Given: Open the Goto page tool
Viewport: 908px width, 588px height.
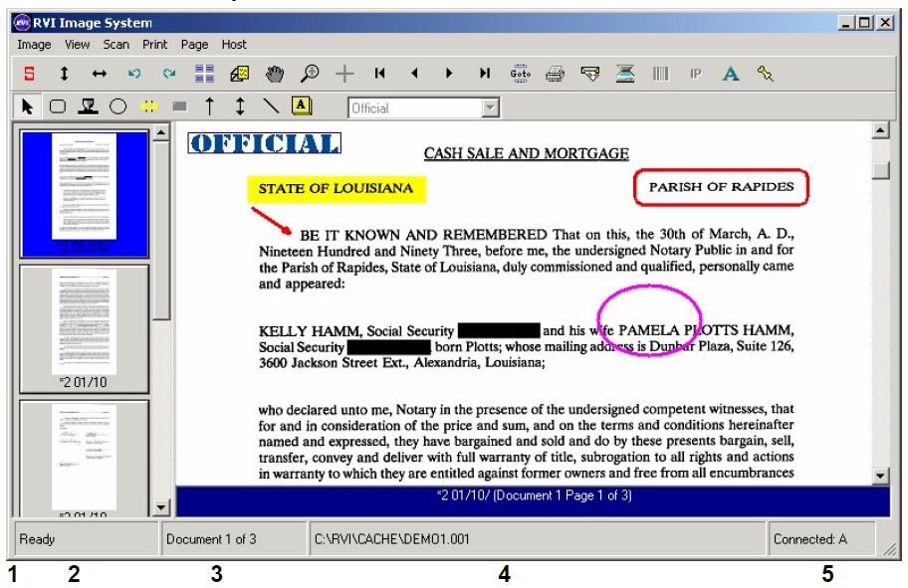Looking at the screenshot, I should [x=520, y=73].
